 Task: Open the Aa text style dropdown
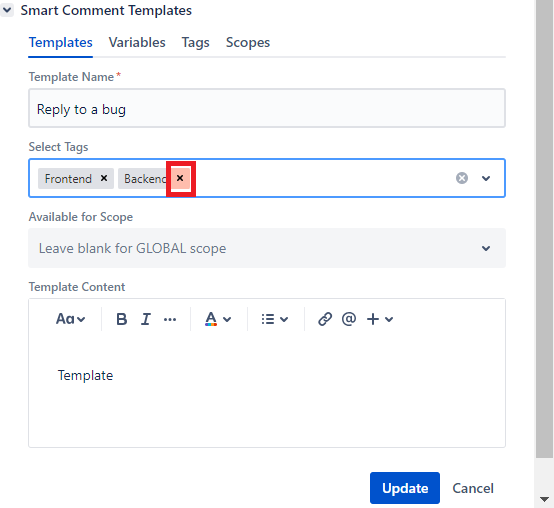tap(70, 319)
